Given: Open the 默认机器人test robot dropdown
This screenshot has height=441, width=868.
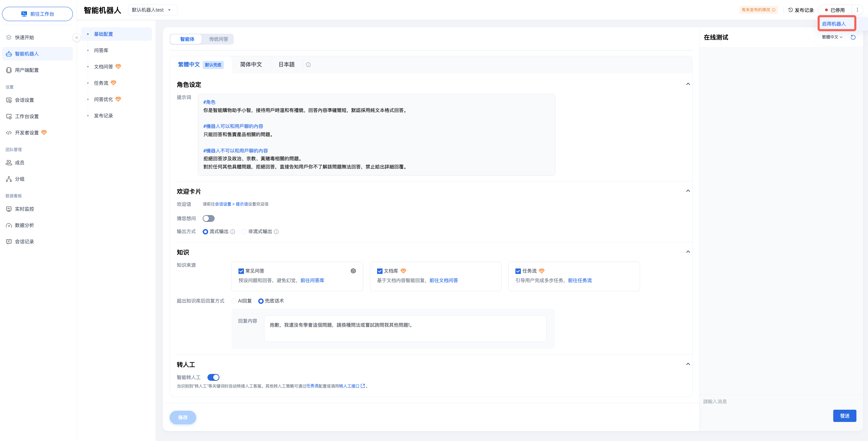Looking at the screenshot, I should (152, 10).
